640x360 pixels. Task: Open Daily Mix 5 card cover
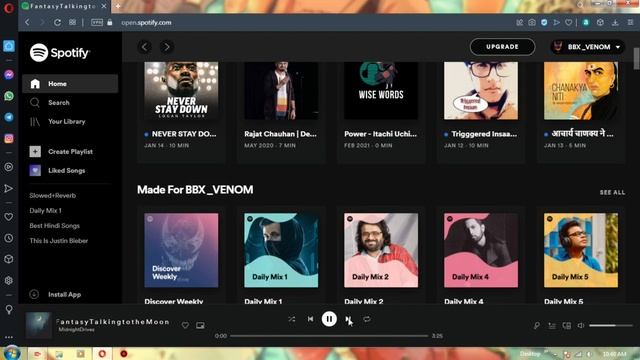coord(581,250)
